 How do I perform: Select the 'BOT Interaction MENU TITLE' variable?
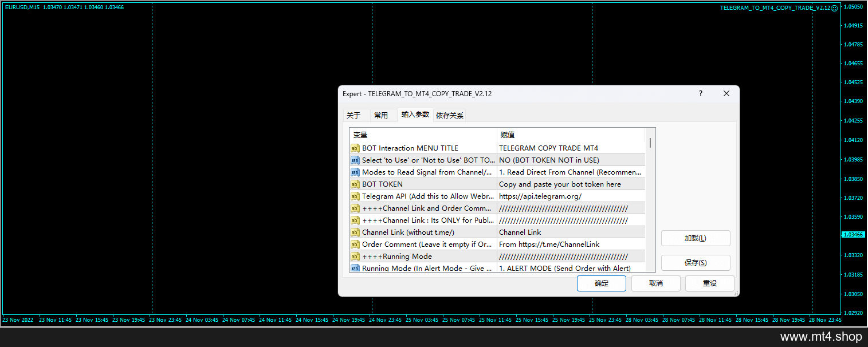[410, 148]
